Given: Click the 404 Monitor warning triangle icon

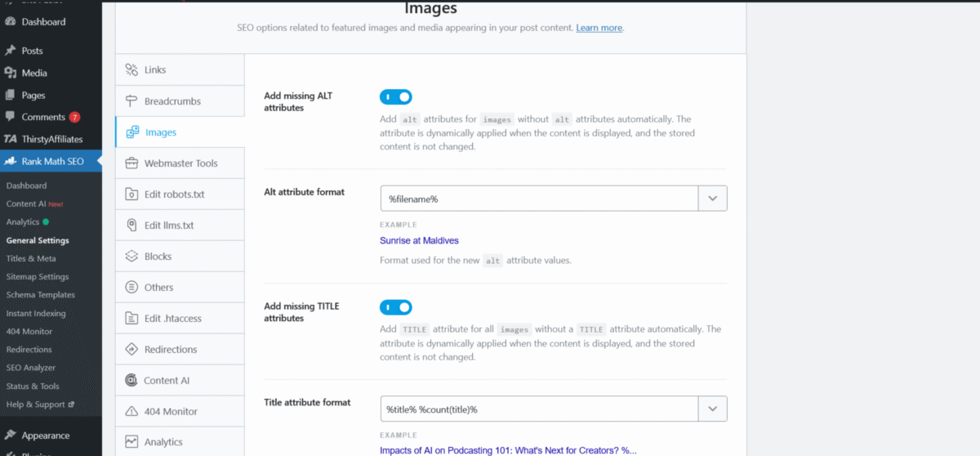Looking at the screenshot, I should [x=131, y=412].
